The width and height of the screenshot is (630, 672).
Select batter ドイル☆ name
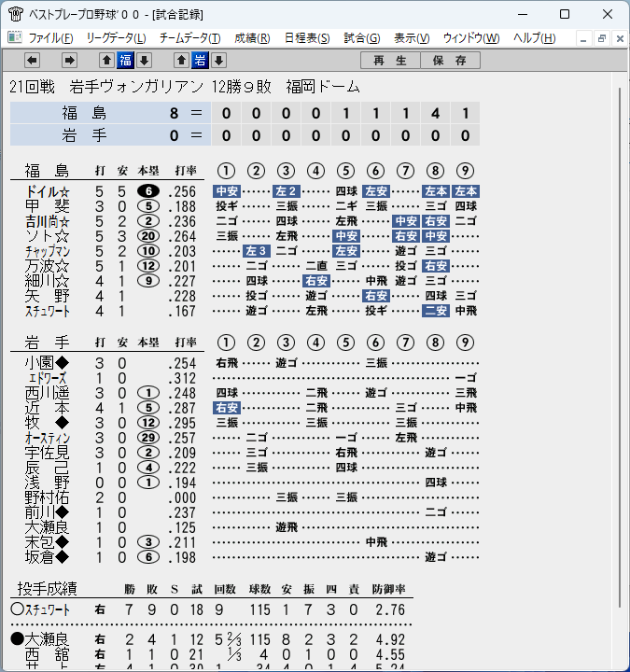(48, 191)
